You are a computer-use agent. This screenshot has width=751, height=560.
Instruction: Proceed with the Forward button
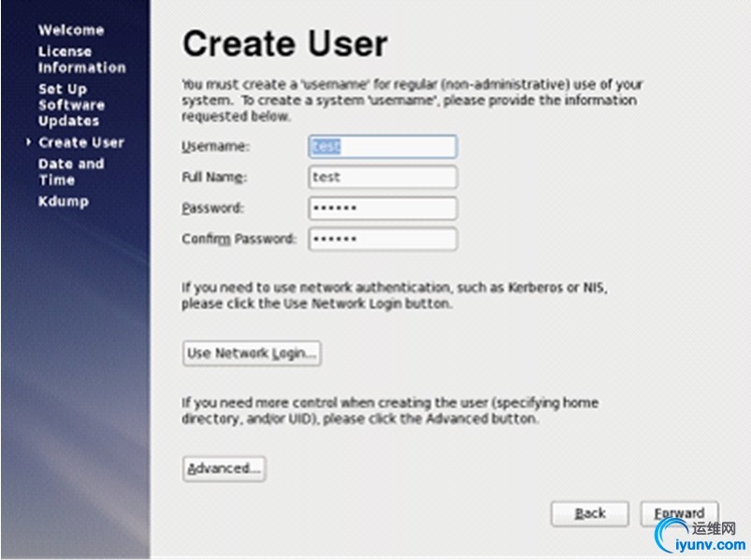click(x=679, y=513)
